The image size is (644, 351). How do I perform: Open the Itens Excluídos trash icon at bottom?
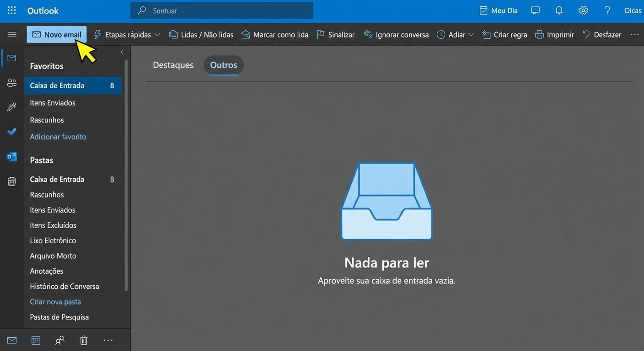point(83,340)
